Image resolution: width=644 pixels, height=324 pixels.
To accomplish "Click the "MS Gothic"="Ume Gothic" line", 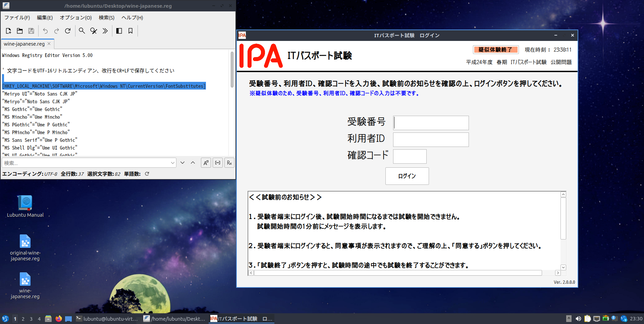I will pos(32,109).
